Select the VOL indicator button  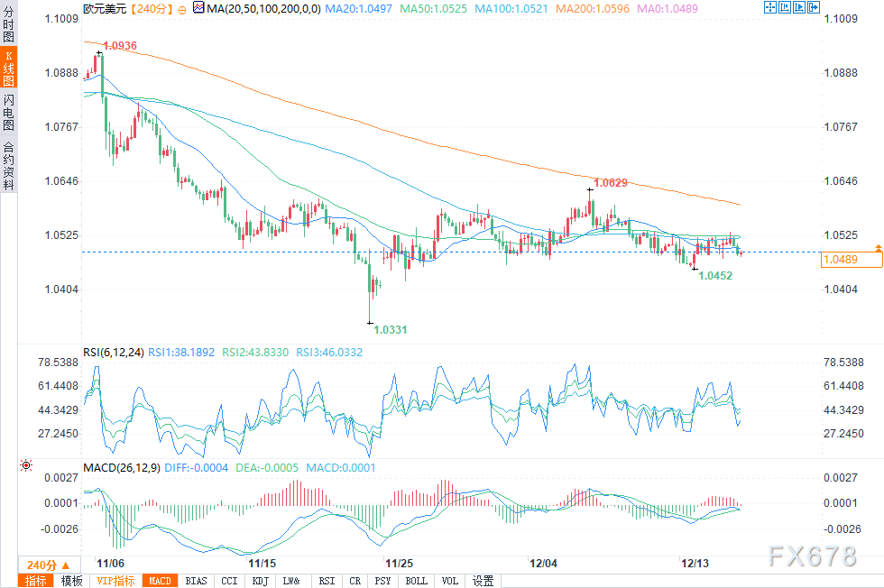[x=450, y=581]
